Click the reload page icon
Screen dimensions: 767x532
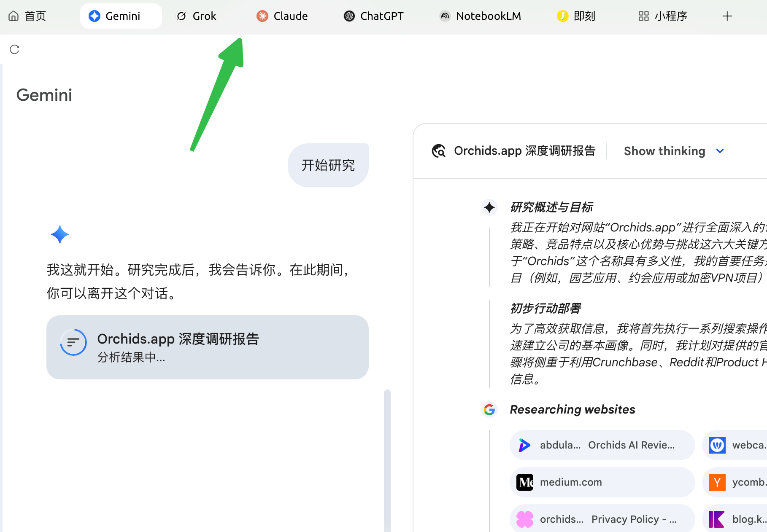click(14, 49)
